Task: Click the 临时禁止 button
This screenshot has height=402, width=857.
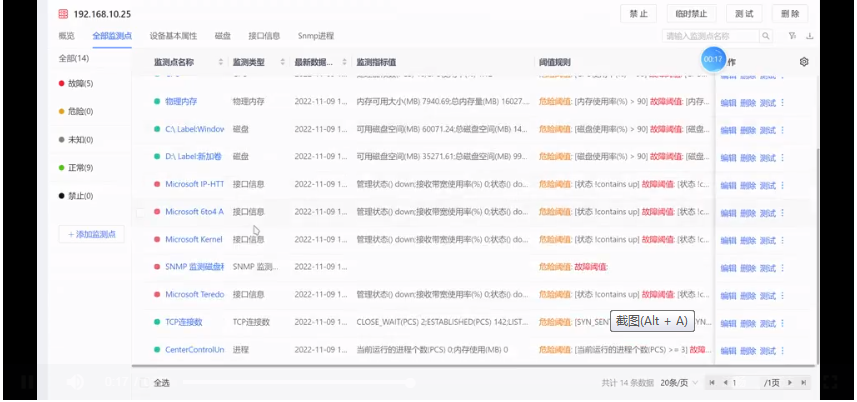Action: (x=690, y=14)
